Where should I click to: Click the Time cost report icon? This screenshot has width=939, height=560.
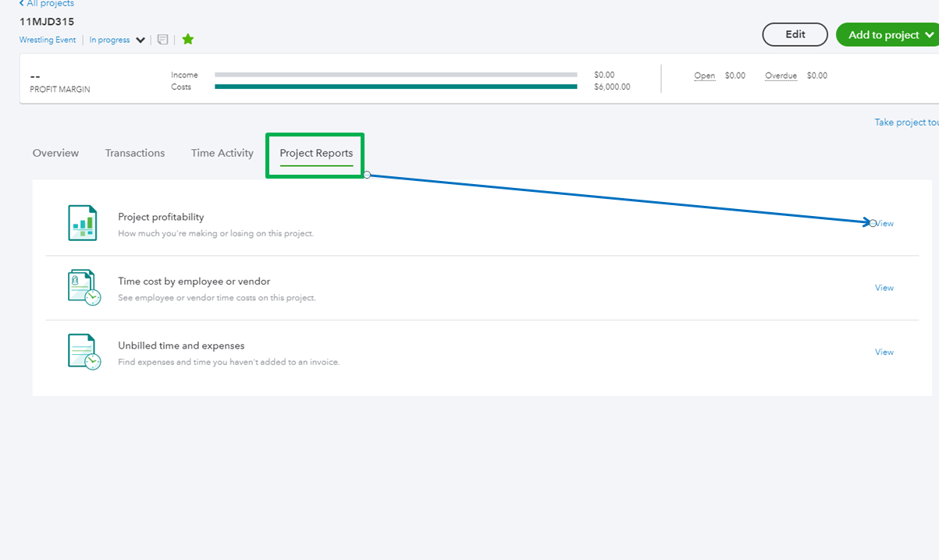click(x=83, y=287)
